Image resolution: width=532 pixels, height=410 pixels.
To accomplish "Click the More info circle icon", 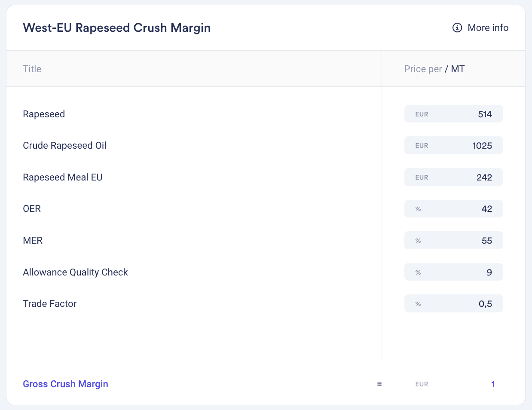I will 457,28.
